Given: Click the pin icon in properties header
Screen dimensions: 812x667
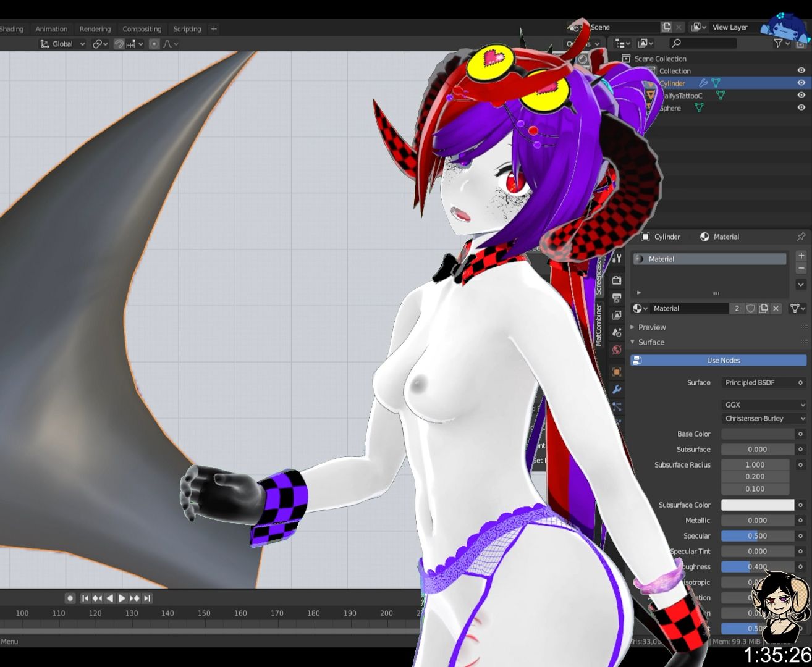Looking at the screenshot, I should point(801,237).
